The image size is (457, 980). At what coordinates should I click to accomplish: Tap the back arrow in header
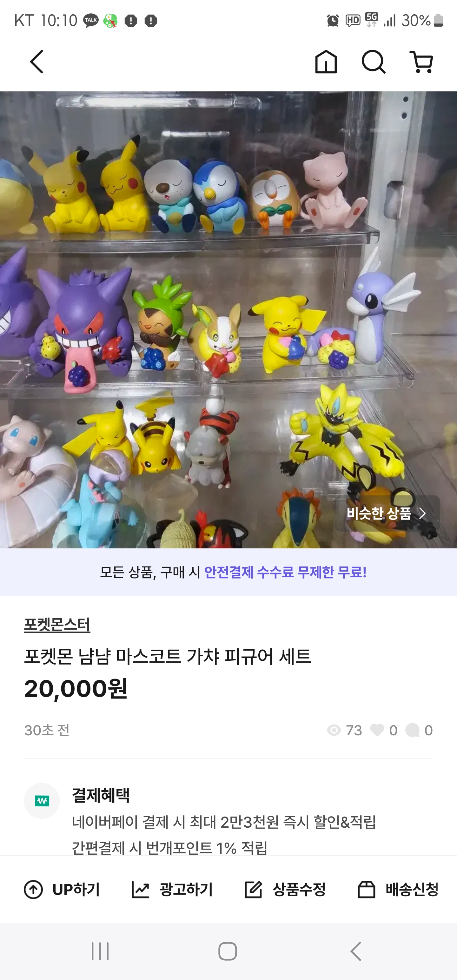click(37, 62)
